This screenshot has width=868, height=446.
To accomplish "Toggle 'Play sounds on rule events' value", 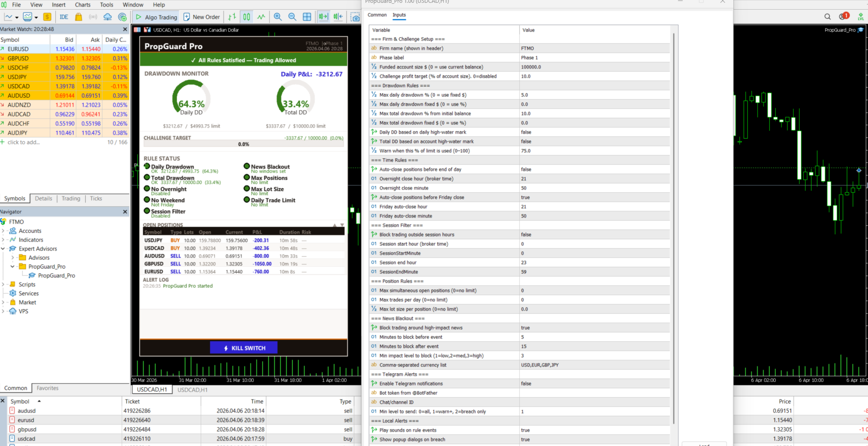I will click(x=595, y=430).
